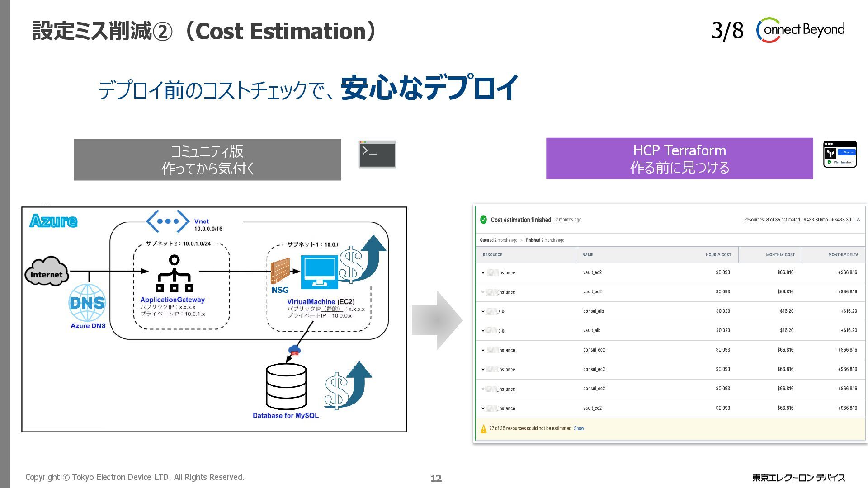The image size is (868, 488).
Task: Click the VirtualMachine monitor icon
Action: click(x=320, y=272)
